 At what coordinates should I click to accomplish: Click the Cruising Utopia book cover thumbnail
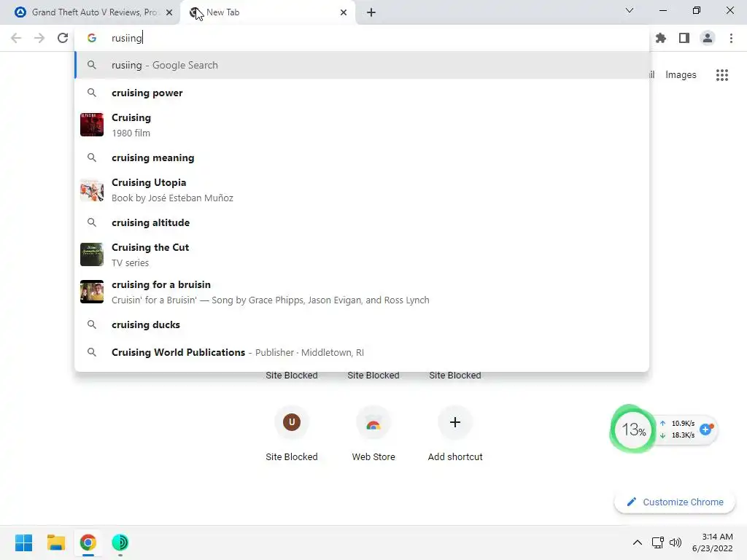point(92,190)
